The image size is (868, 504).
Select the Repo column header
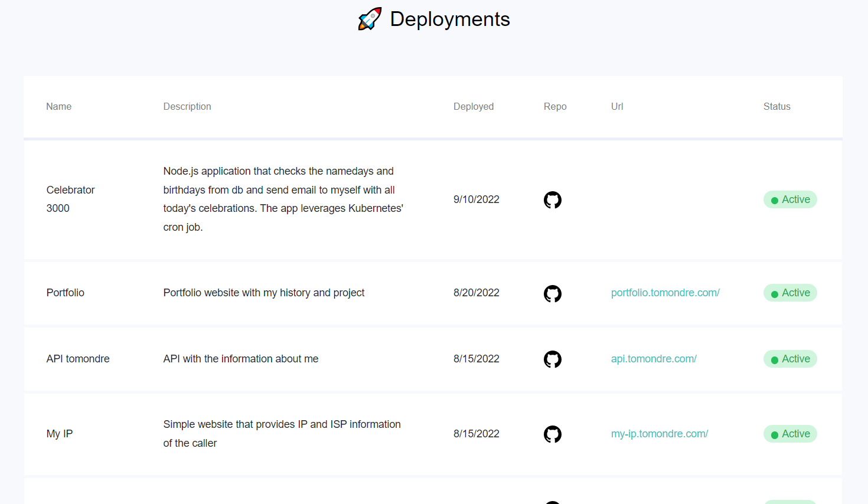[x=555, y=106]
